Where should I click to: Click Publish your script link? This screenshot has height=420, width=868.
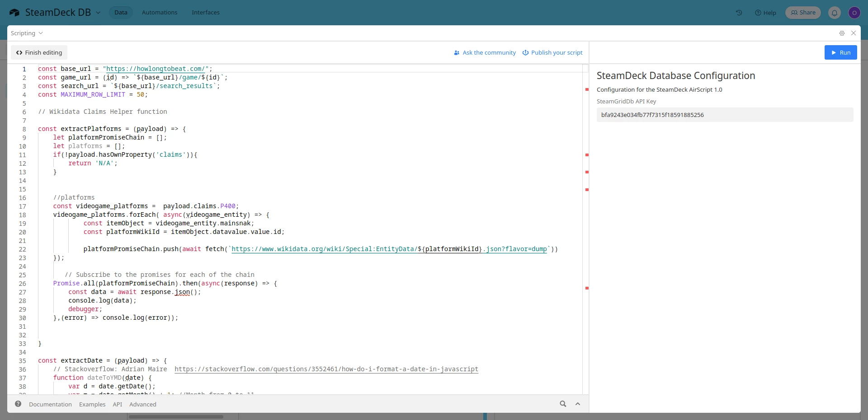[552, 52]
